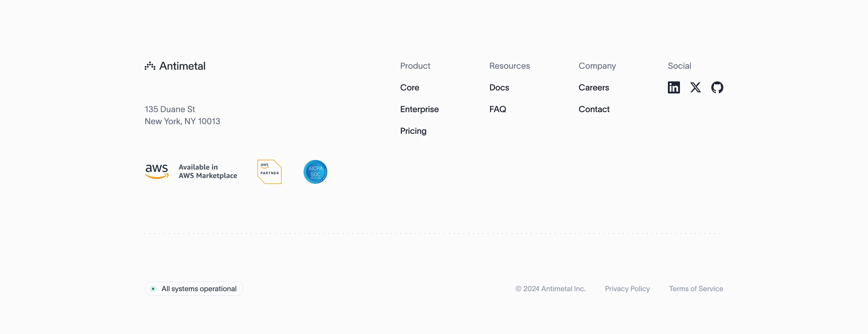
Task: Check system status via All systems operational
Action: pyautogui.click(x=199, y=288)
